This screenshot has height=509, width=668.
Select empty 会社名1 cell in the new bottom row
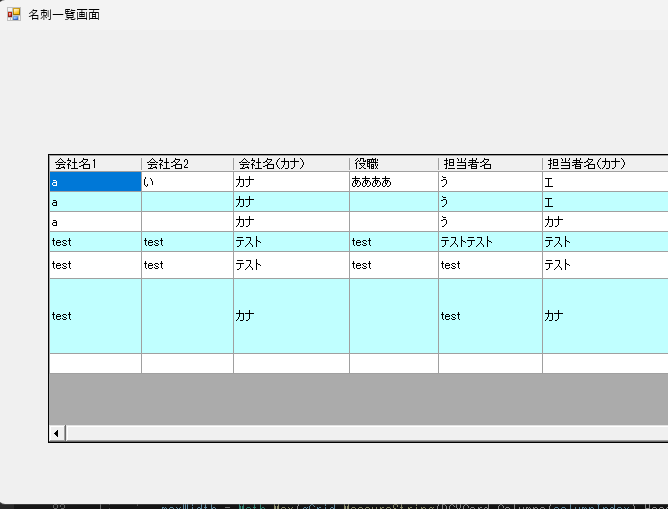coord(95,364)
